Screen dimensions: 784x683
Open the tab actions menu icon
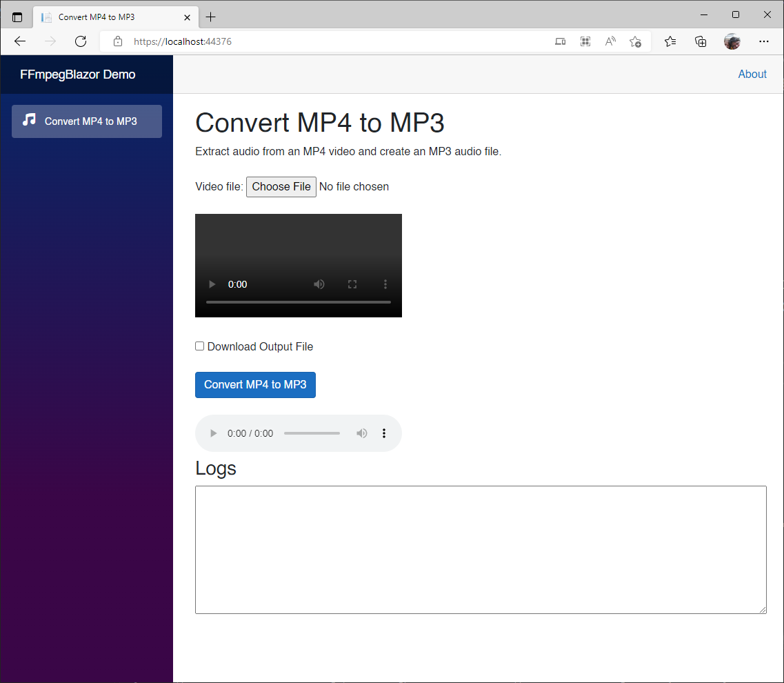(17, 17)
